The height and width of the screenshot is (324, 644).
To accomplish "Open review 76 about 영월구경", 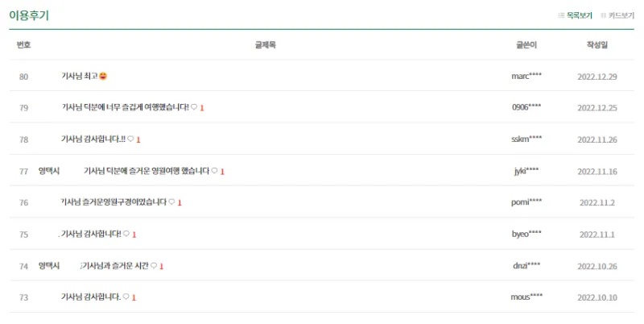I will (x=114, y=201).
